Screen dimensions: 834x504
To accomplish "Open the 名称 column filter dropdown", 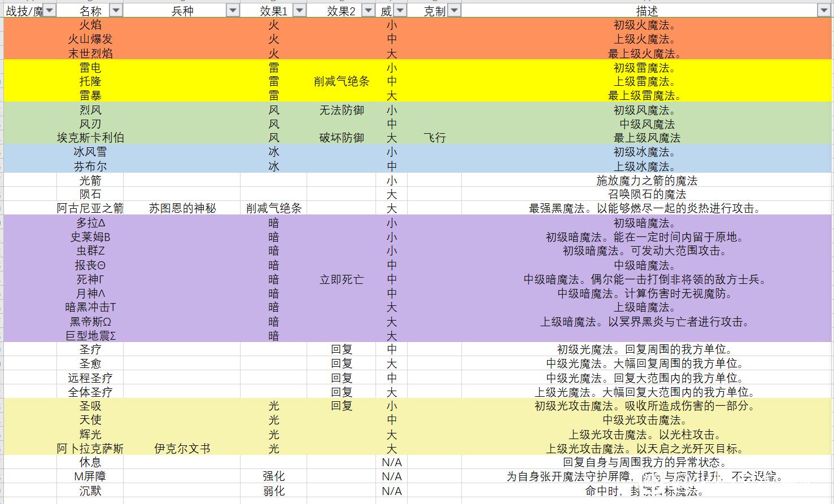I will [x=116, y=11].
